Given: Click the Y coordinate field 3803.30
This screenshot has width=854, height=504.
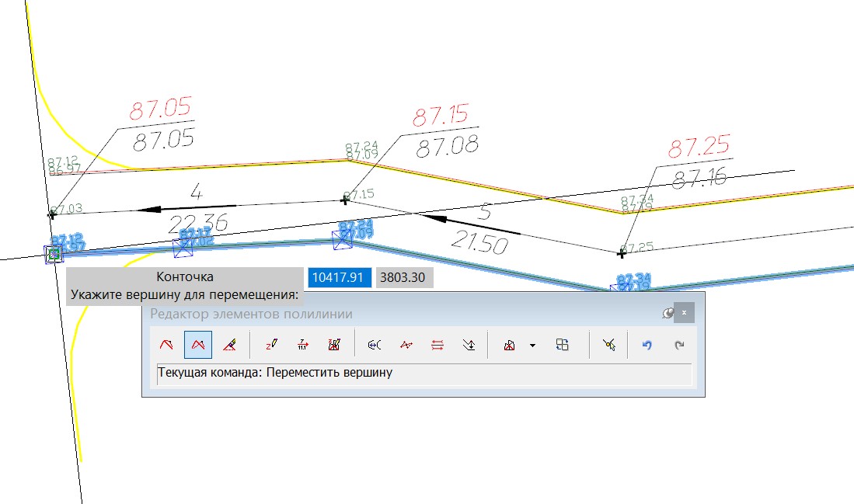Looking at the screenshot, I should tap(404, 277).
